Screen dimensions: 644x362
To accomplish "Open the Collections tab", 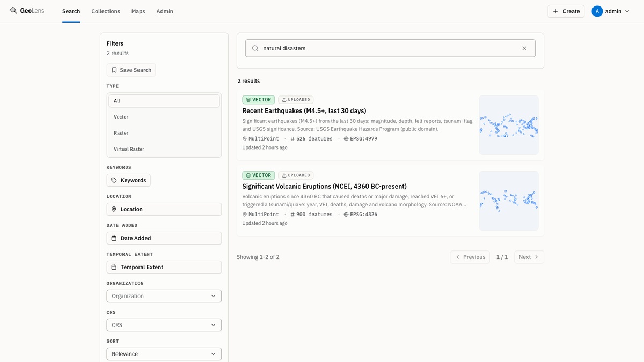I will click(x=106, y=11).
